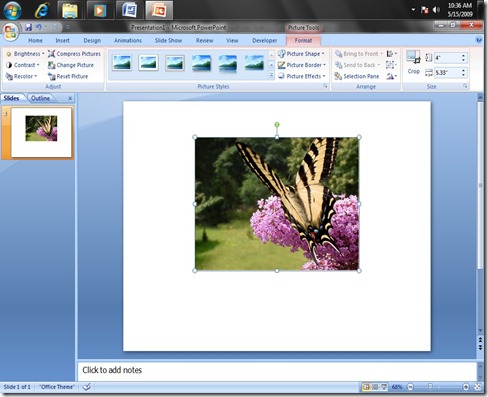The height and width of the screenshot is (397, 488).
Task: Close the Slides/Outline pane
Action: pos(70,98)
